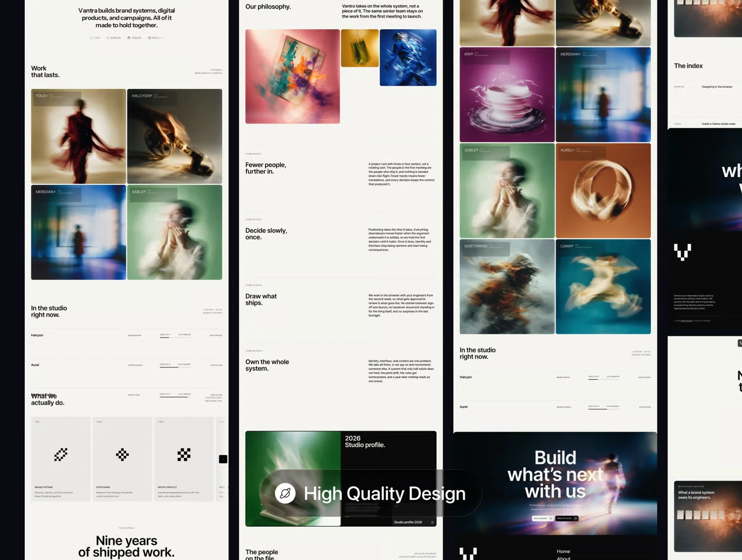
Task: Click the 'Fewer people, further in.' heading
Action: click(266, 168)
